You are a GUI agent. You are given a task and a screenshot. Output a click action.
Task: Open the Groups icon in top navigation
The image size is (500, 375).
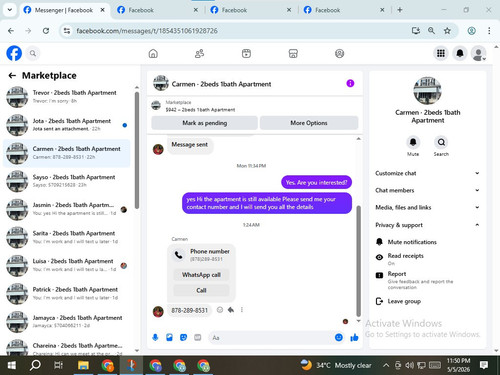(339, 53)
